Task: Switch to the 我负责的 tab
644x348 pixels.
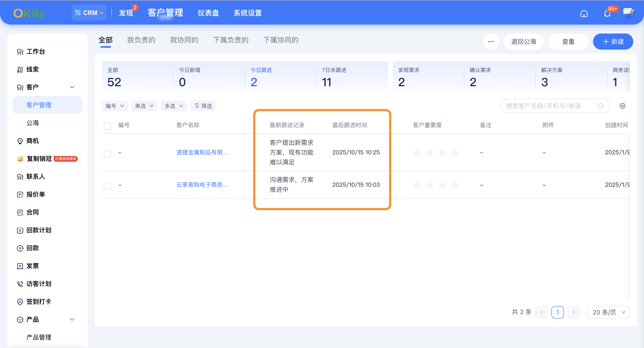Action: tap(142, 40)
